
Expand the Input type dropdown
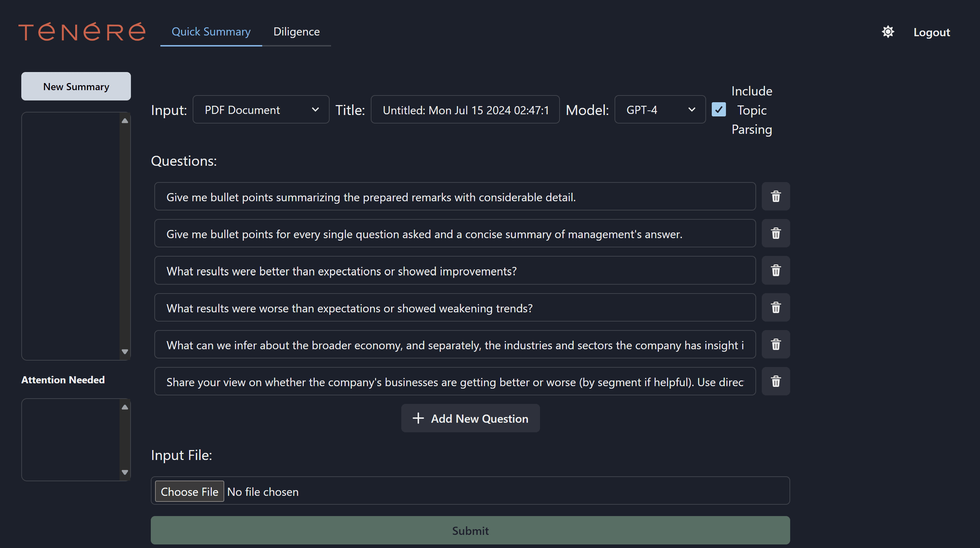point(314,109)
